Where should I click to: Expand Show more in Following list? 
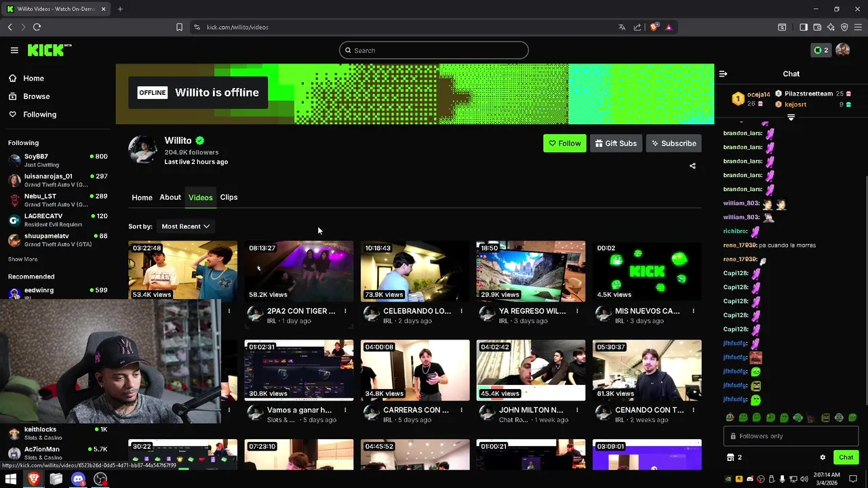pyautogui.click(x=22, y=259)
